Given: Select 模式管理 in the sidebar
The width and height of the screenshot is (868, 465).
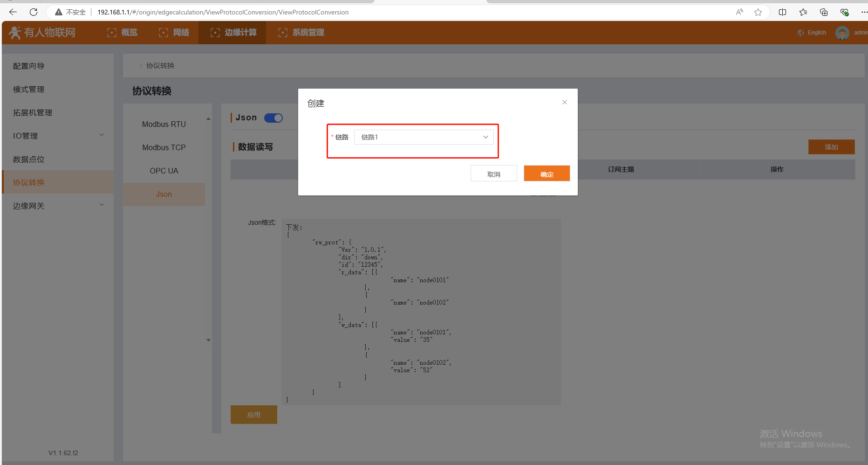Looking at the screenshot, I should pyautogui.click(x=29, y=89).
